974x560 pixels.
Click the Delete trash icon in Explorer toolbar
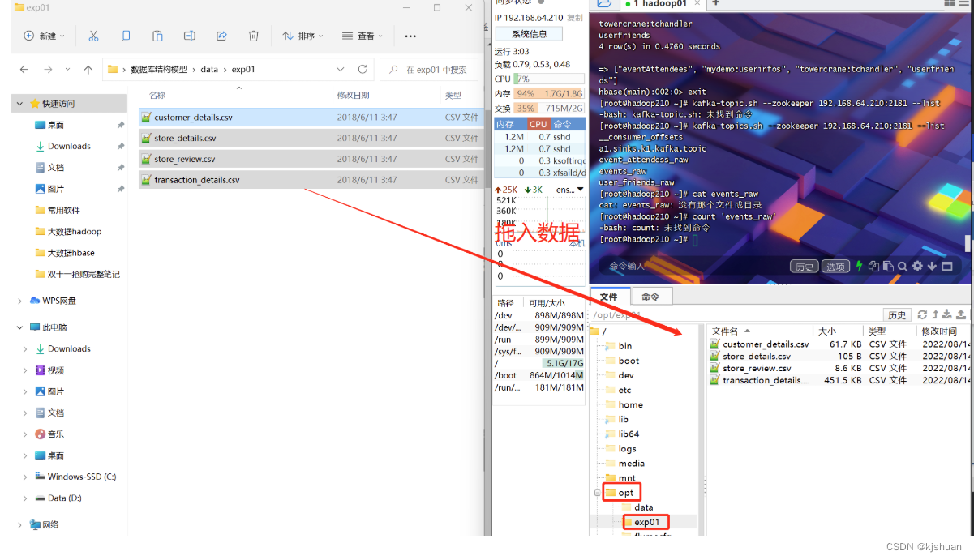coord(254,36)
